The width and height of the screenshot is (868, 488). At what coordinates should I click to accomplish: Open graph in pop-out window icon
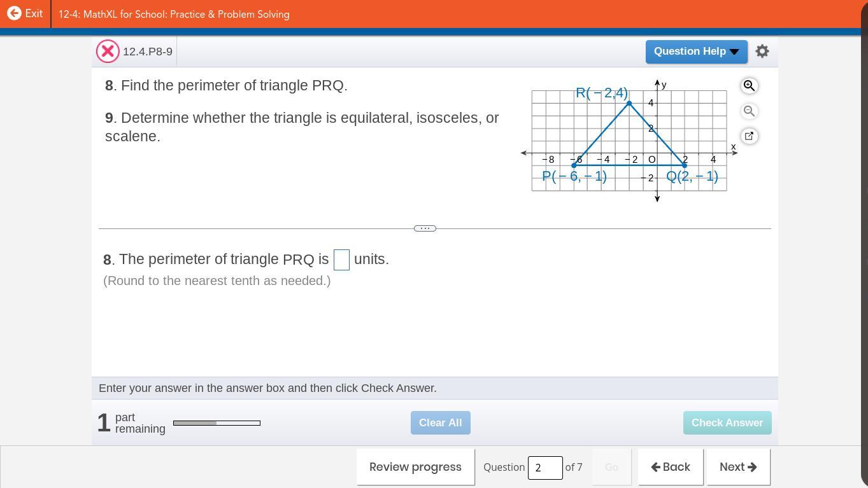pyautogui.click(x=749, y=136)
